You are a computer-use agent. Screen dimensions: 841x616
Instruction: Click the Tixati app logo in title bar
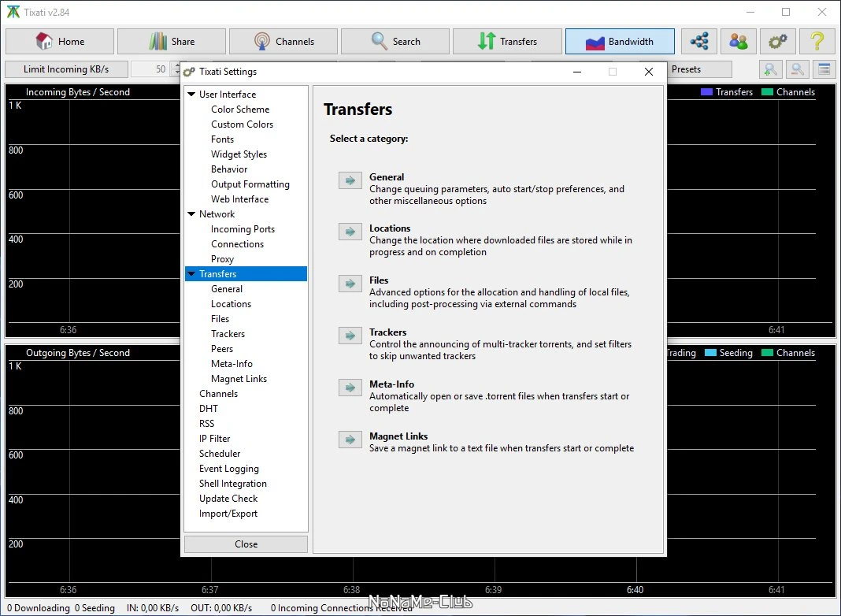[13, 12]
